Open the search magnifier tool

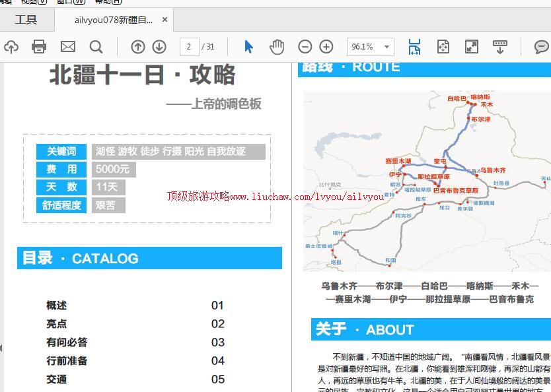[96, 47]
